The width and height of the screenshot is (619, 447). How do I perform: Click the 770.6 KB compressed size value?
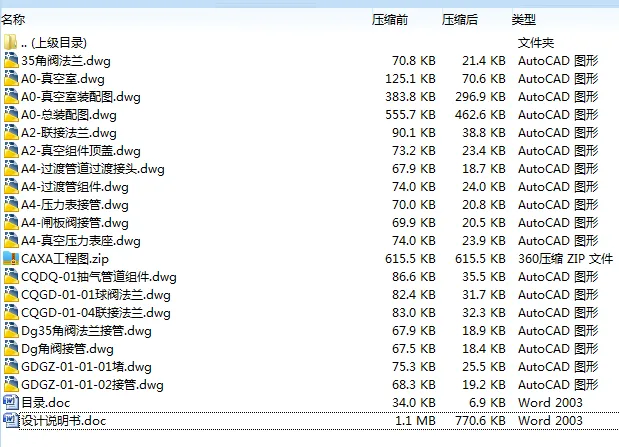click(480, 421)
